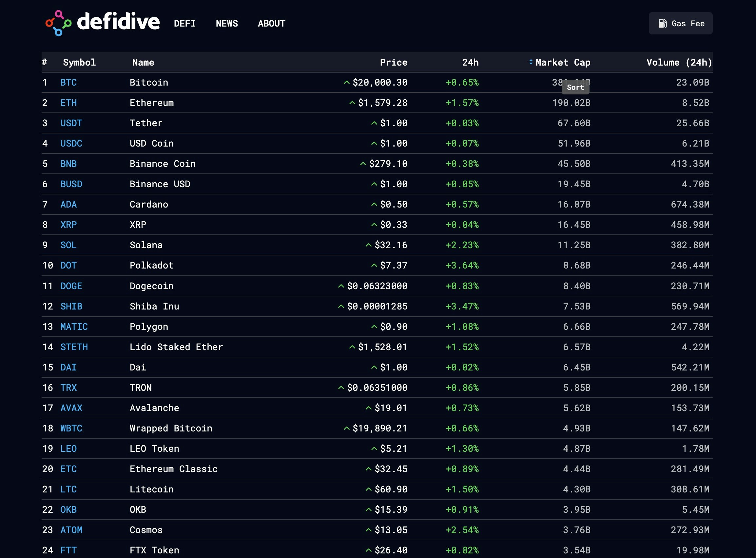
Task: Click the up-caret icon beside Litecoin price
Action: pyautogui.click(x=369, y=489)
